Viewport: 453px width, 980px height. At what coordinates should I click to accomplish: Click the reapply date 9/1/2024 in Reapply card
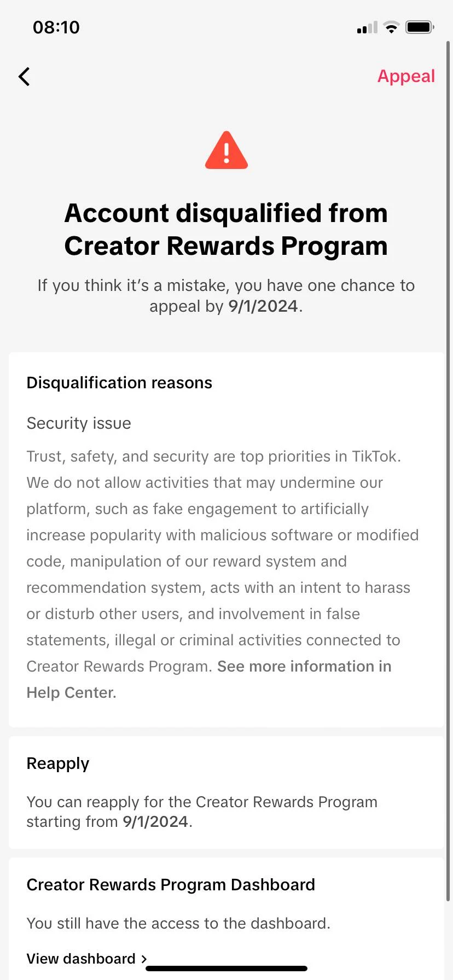coord(155,821)
